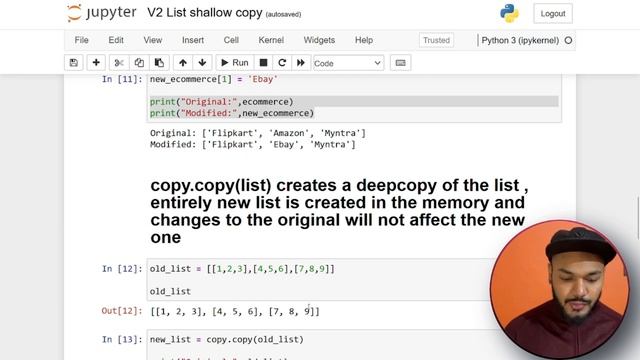Open the Kernel menu

pyautogui.click(x=271, y=40)
